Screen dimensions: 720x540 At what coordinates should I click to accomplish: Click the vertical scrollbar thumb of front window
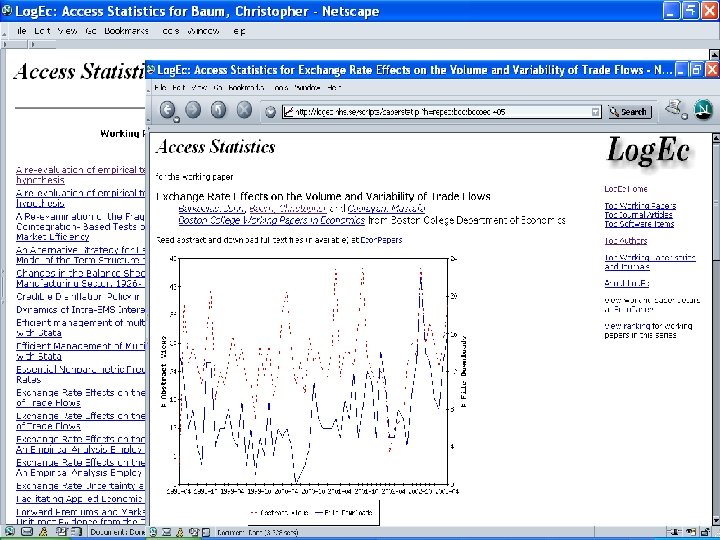[x=715, y=202]
